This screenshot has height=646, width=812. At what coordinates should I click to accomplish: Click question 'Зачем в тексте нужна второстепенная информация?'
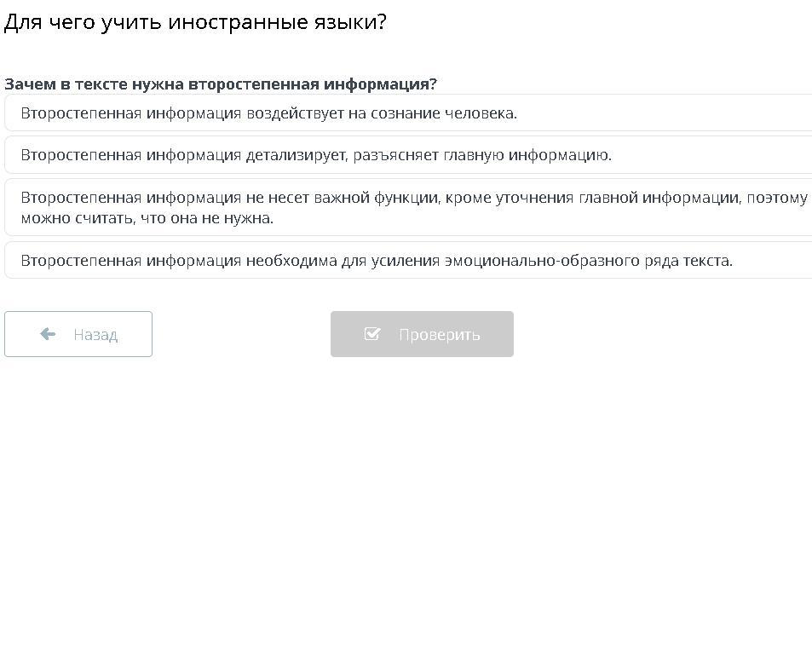click(x=221, y=84)
